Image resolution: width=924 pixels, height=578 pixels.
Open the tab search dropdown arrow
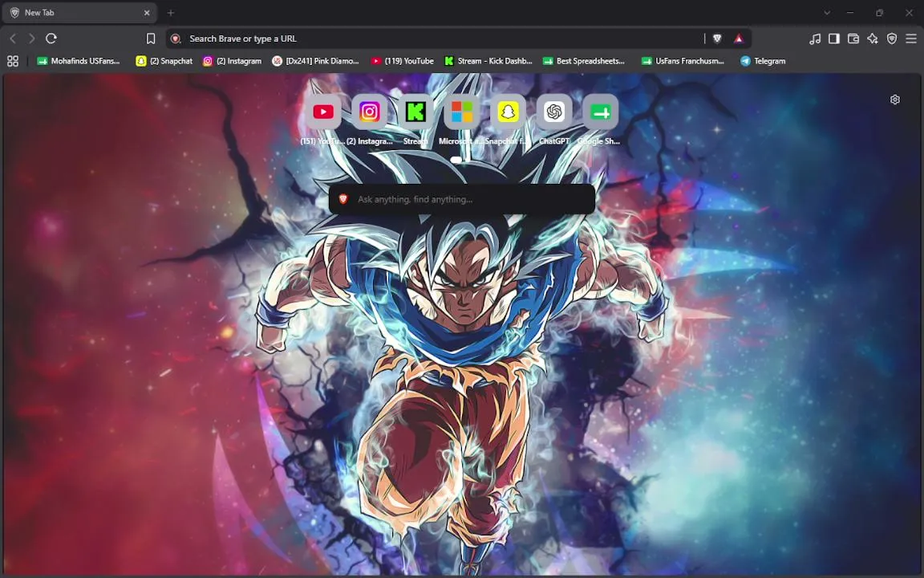tap(827, 12)
